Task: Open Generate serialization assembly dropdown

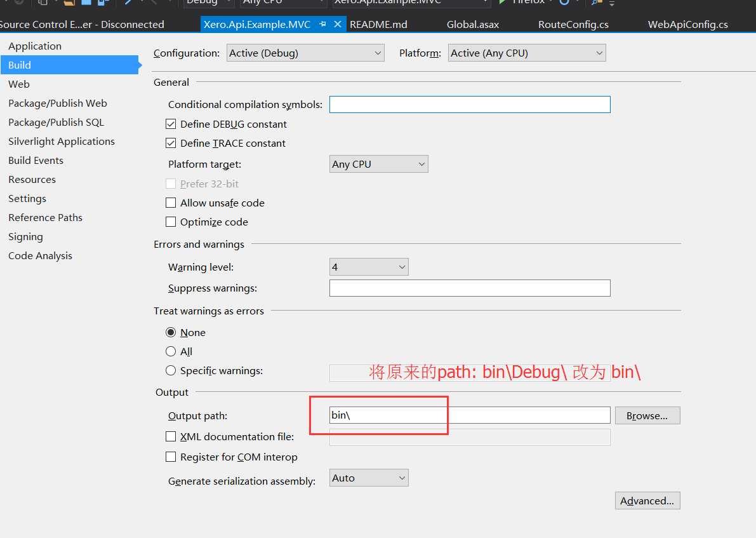Action: pyautogui.click(x=369, y=478)
